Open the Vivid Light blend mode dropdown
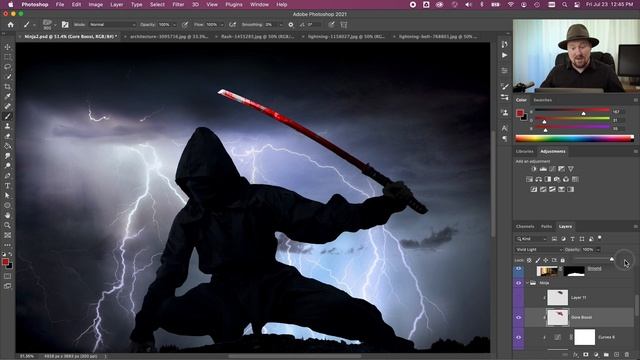This screenshot has width=640, height=360. click(539, 249)
